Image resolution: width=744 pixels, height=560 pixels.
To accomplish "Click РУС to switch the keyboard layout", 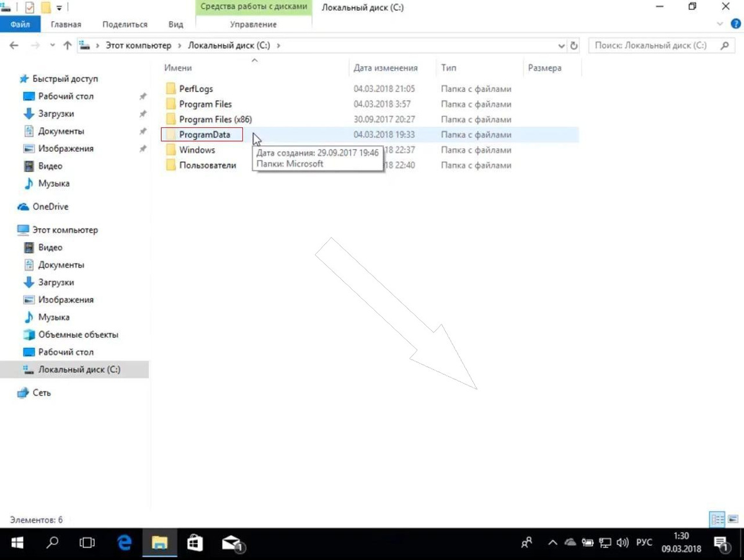I will 644,542.
